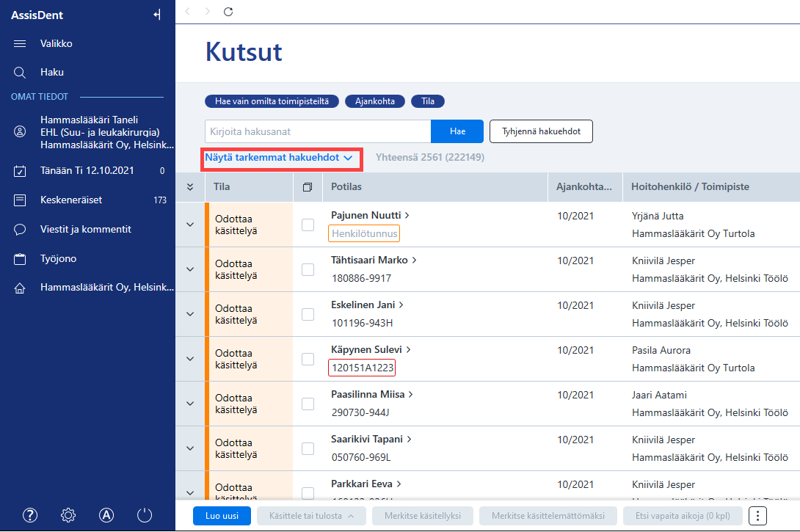
Task: Open the settings gear icon
Action: pyautogui.click(x=68, y=515)
